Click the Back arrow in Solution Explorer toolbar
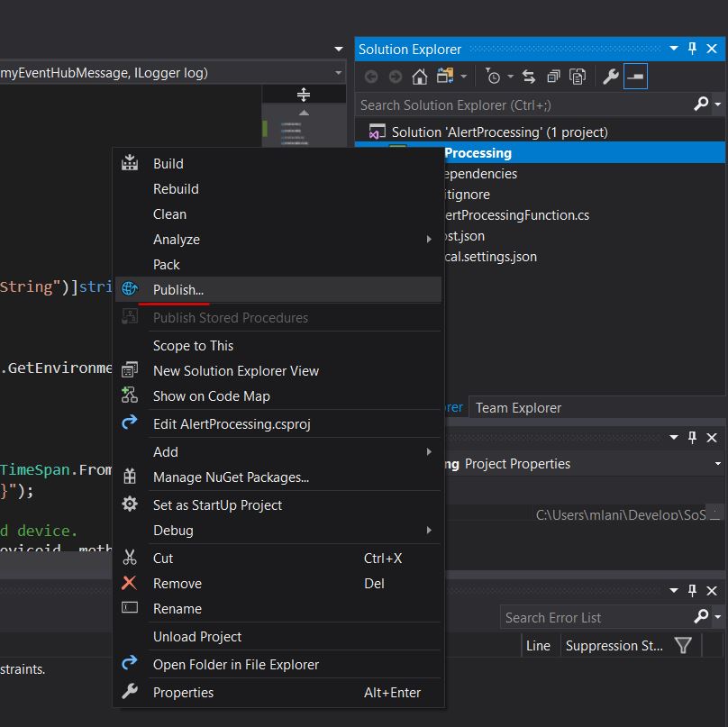Viewport: 728px width, 727px height. tap(371, 77)
